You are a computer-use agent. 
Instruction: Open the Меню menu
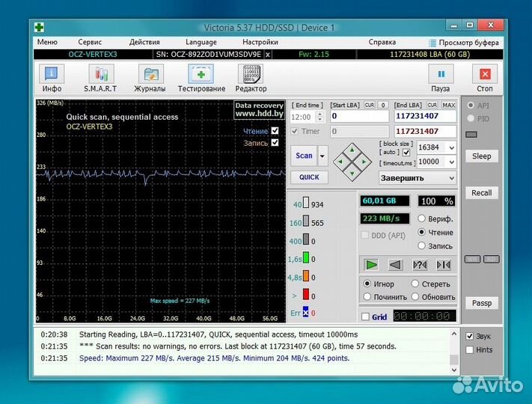(47, 42)
